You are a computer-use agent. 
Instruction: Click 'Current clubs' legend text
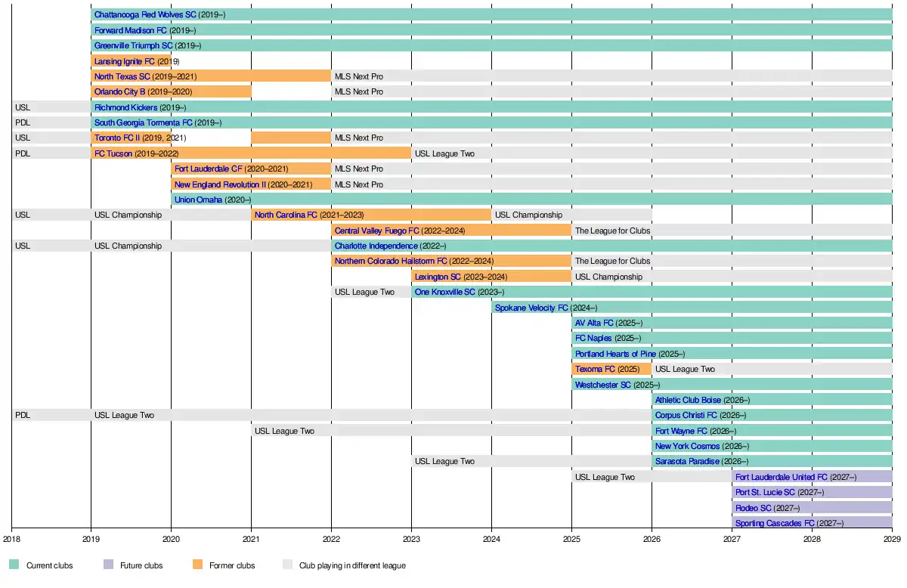(x=50, y=565)
